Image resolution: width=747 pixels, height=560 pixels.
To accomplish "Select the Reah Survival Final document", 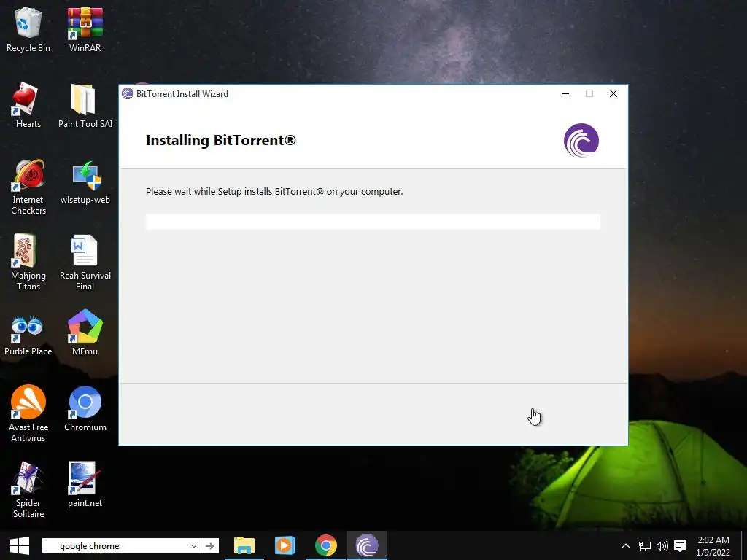I will [x=85, y=262].
